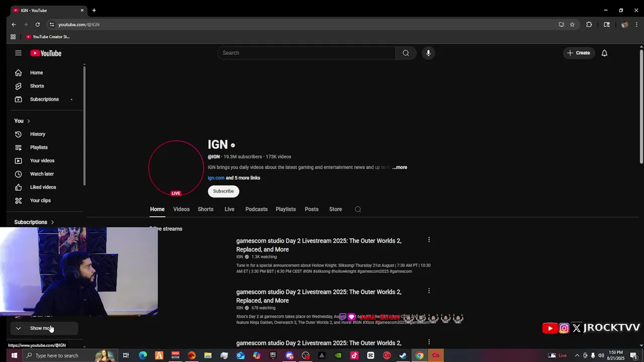Viewport: 644px width, 362px height.
Task: Expand the Subscriptions section heading chevron
Action: click(52, 222)
